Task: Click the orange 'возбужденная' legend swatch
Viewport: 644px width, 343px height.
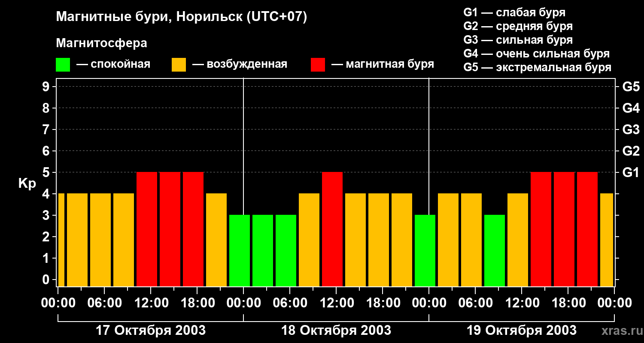Action: point(179,65)
